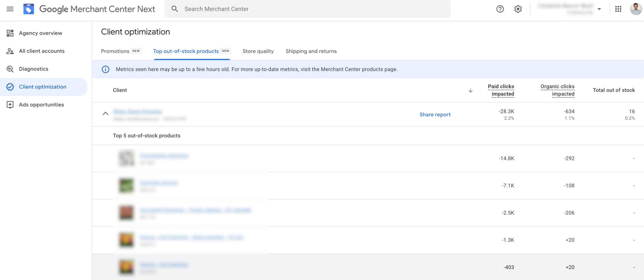The height and width of the screenshot is (280, 644).
Task: Click the Client optimization badge icon
Action: 10,87
